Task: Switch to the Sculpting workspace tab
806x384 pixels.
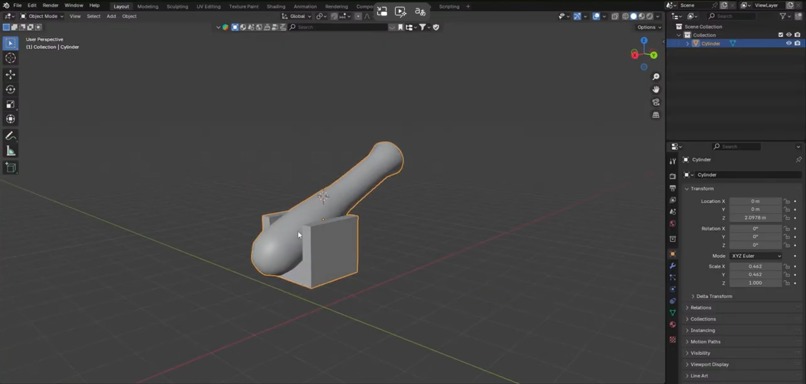Action: coord(177,7)
